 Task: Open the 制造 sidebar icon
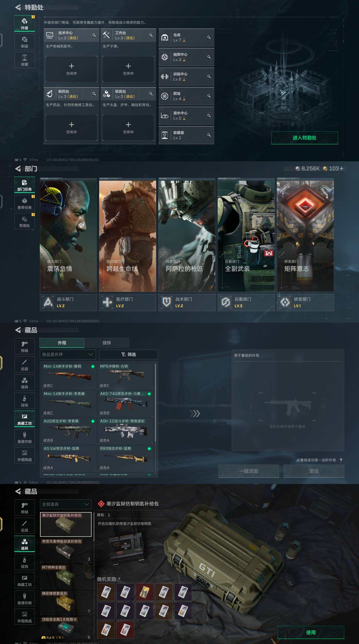24,42
